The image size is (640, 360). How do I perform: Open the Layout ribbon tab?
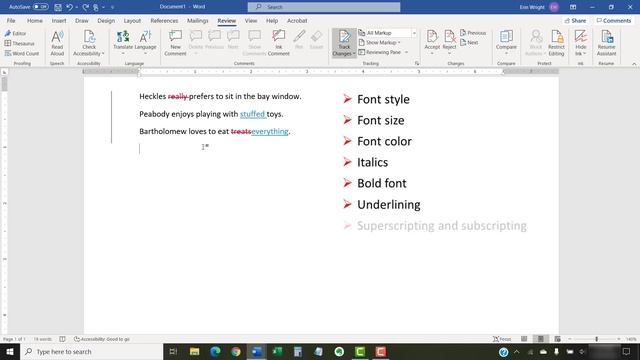[x=132, y=20]
